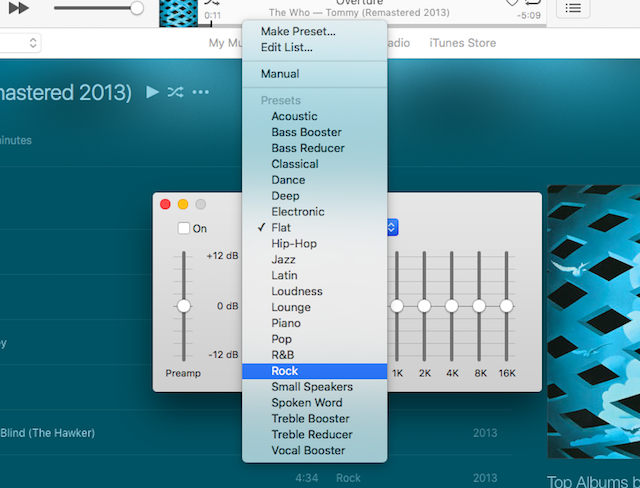This screenshot has width=640, height=488.
Task: Shuffle the Tommy album
Action: 175,92
